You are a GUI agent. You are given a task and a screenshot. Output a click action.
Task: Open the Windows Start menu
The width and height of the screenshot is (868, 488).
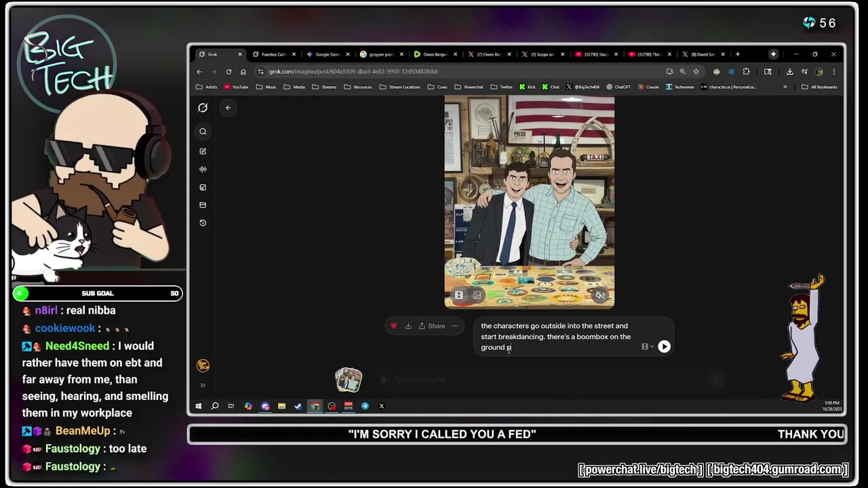[x=199, y=406]
